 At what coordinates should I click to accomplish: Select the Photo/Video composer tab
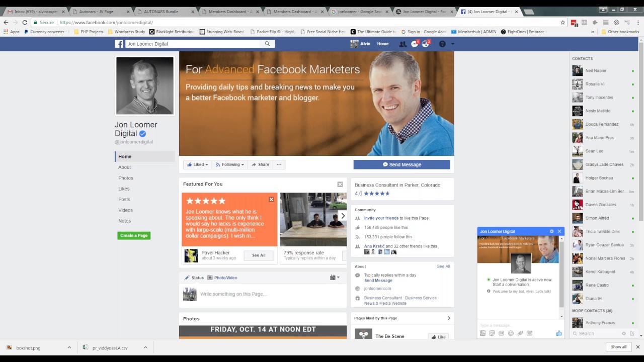[x=222, y=278]
